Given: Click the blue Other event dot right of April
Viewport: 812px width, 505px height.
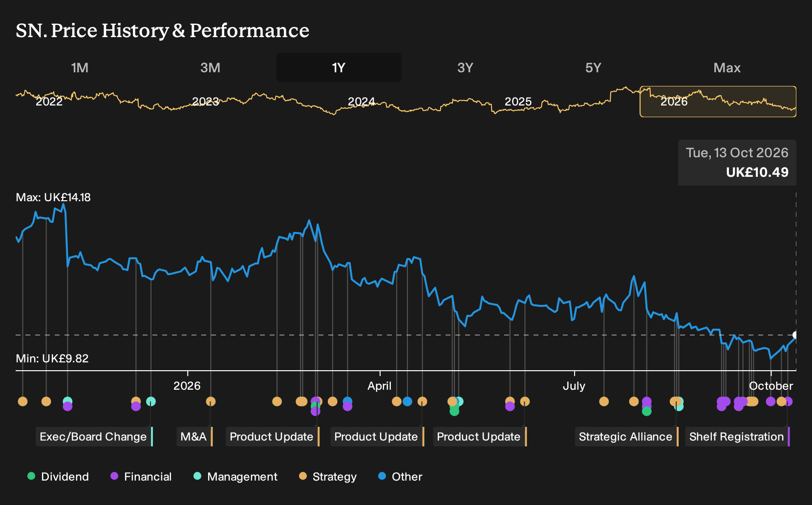Looking at the screenshot, I should click(407, 401).
